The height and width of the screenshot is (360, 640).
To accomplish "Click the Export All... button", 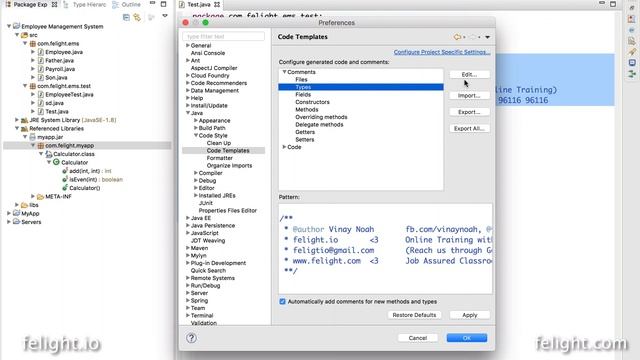I will click(x=469, y=128).
